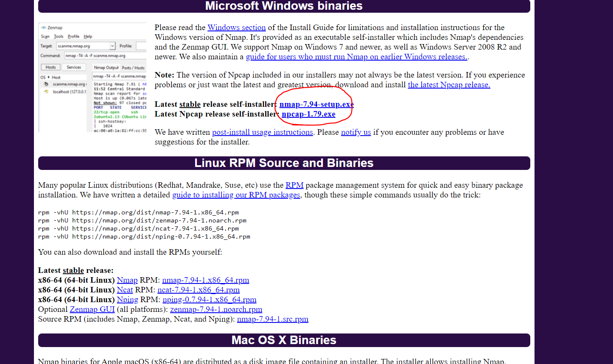The height and width of the screenshot is (364, 613).
Task: Open post-install usage instructions
Action: (x=262, y=132)
